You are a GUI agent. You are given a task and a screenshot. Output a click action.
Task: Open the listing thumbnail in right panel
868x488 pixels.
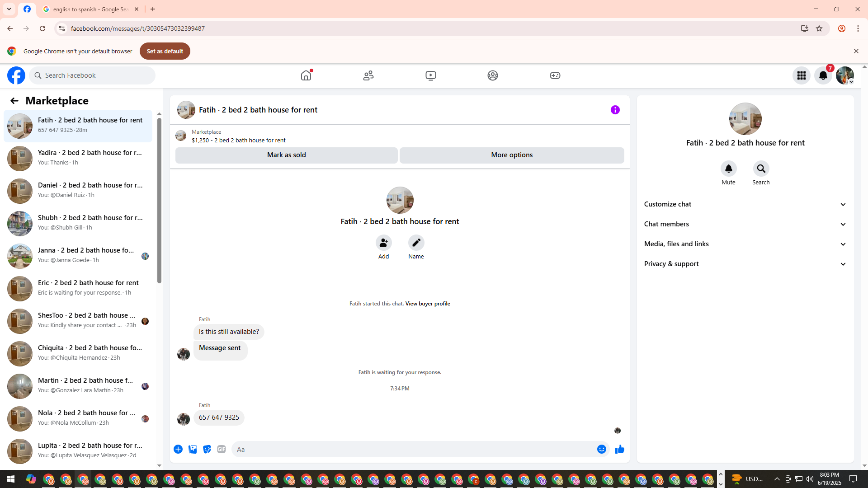pyautogui.click(x=745, y=119)
